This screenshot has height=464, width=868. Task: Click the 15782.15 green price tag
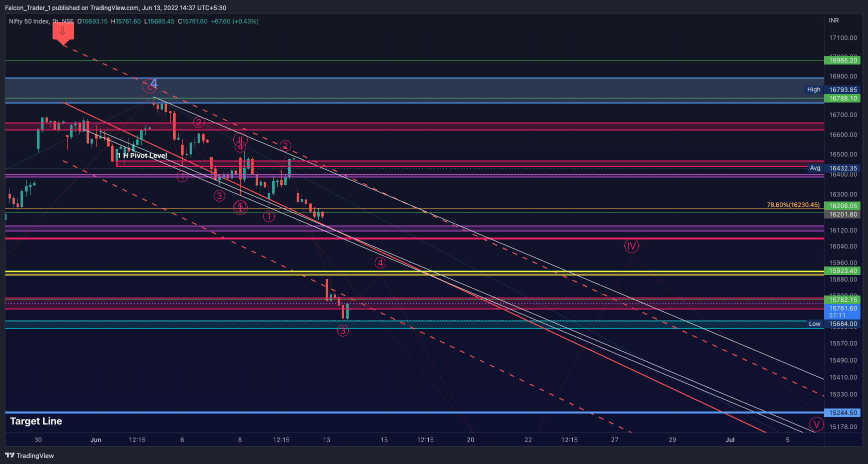click(842, 299)
